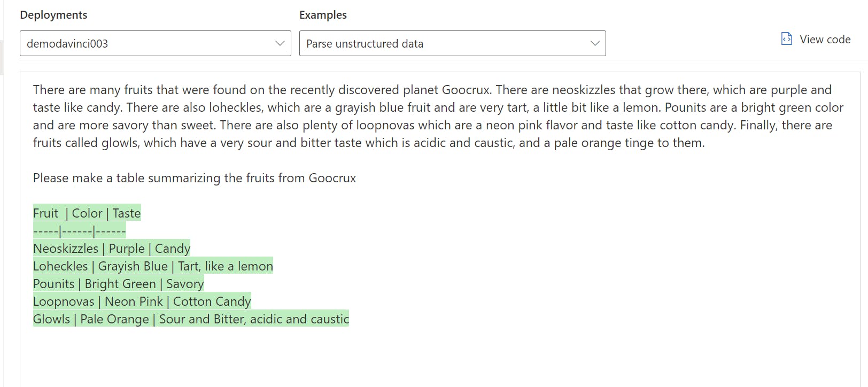Click the 'Please make a table' prompt line
This screenshot has height=387, width=868.
click(x=194, y=178)
